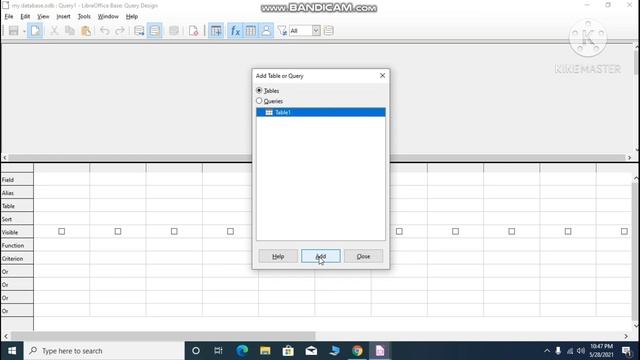The width and height of the screenshot is (640, 360).
Task: Click the Run SQL directly icon
Action: click(x=174, y=31)
